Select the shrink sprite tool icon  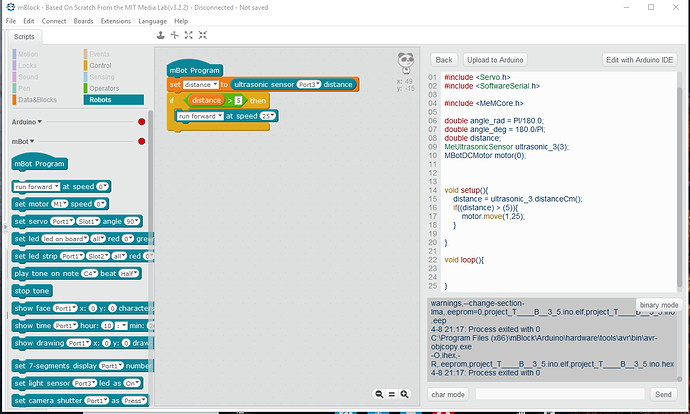(203, 35)
